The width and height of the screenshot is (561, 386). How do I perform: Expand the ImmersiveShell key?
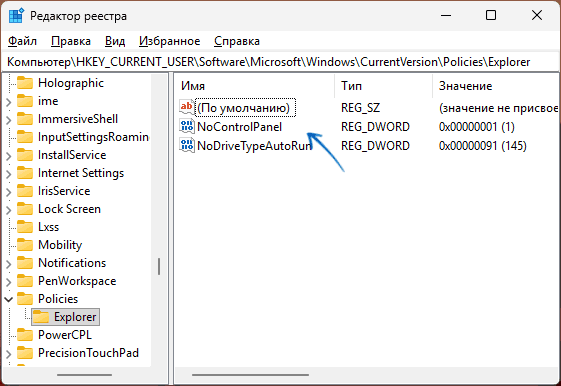pos(9,120)
